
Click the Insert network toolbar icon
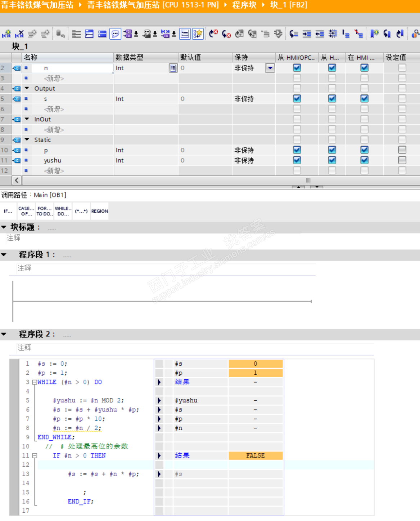[6, 34]
